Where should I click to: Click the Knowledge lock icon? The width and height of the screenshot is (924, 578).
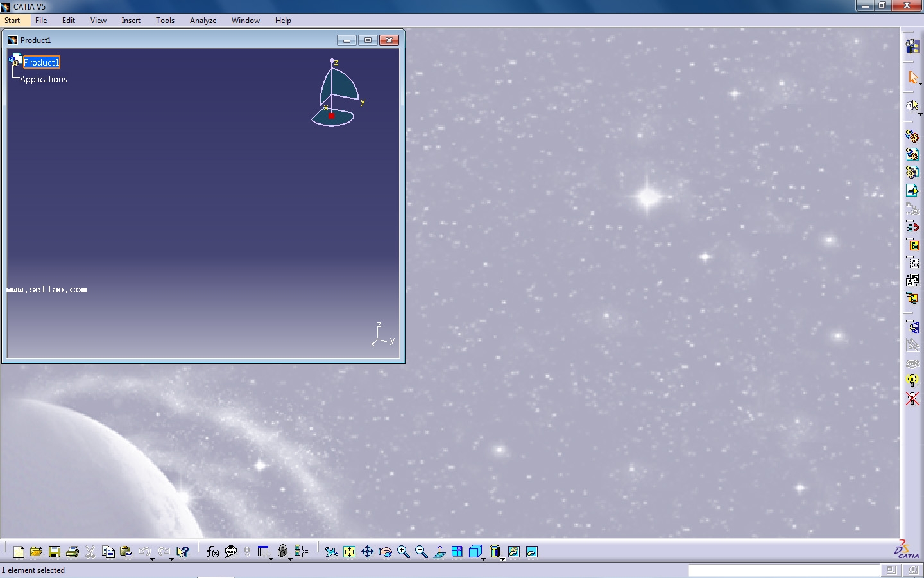pyautogui.click(x=282, y=552)
